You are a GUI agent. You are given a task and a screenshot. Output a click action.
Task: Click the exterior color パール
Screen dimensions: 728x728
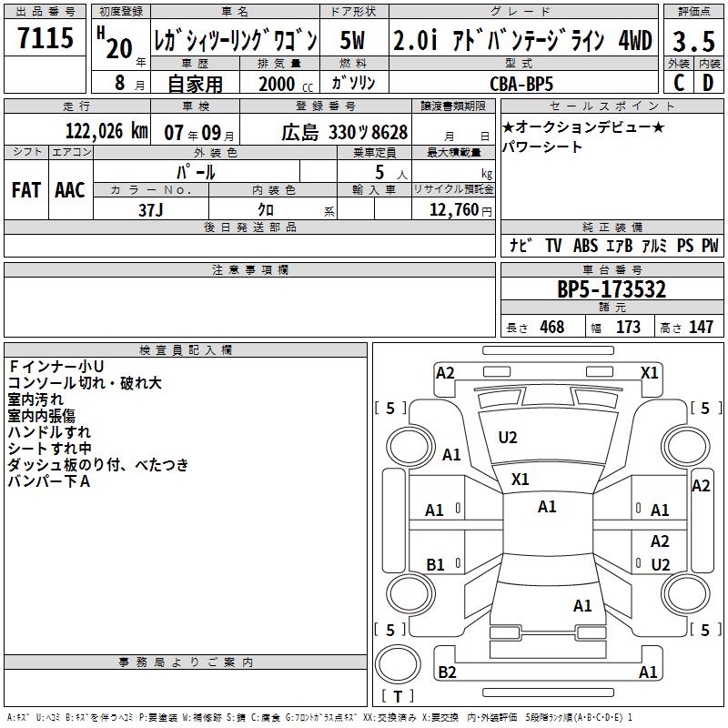196,172
